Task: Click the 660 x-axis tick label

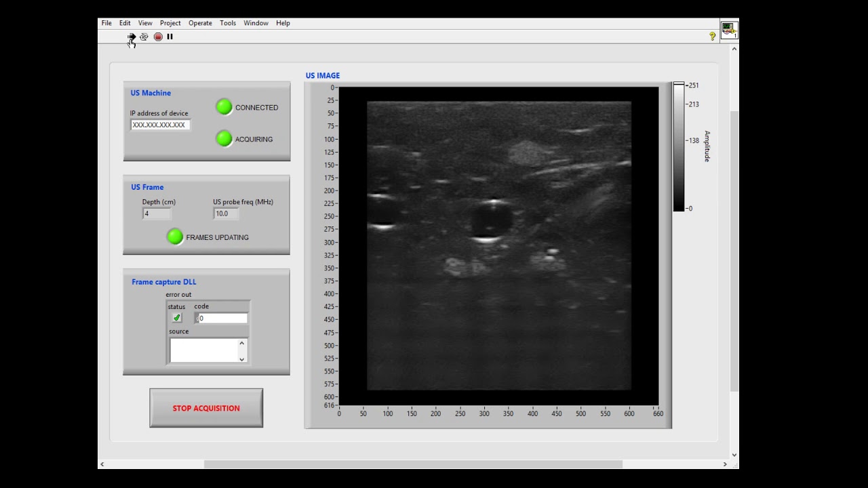Action: click(x=658, y=413)
